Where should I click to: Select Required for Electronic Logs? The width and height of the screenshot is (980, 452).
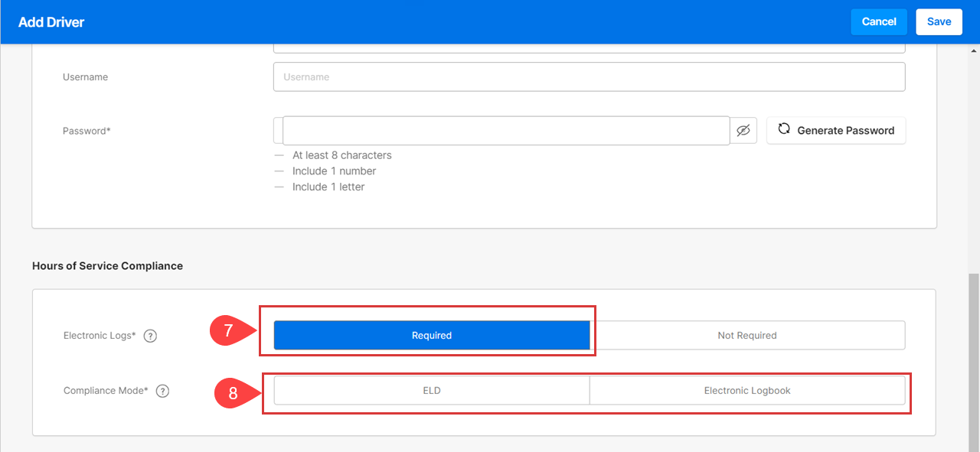(432, 335)
